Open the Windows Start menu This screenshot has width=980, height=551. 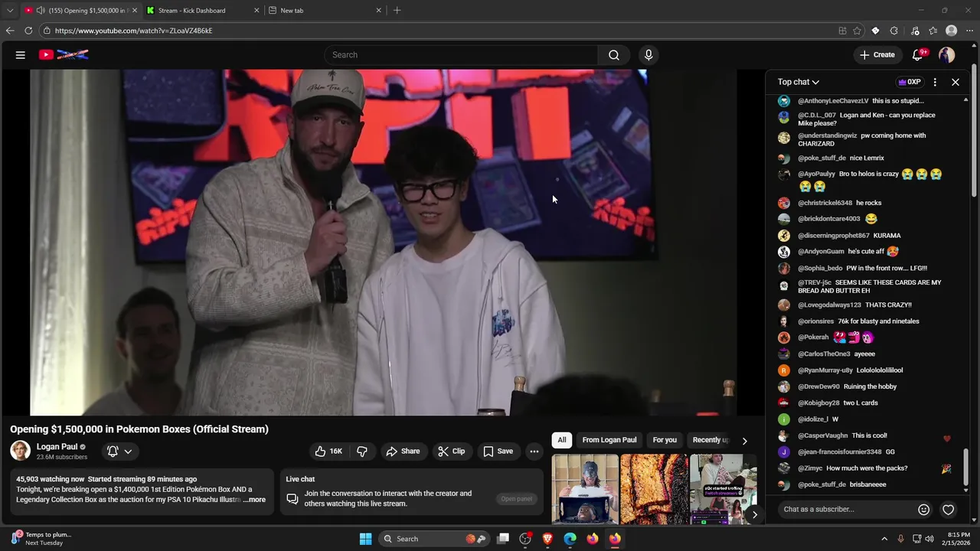click(x=365, y=539)
